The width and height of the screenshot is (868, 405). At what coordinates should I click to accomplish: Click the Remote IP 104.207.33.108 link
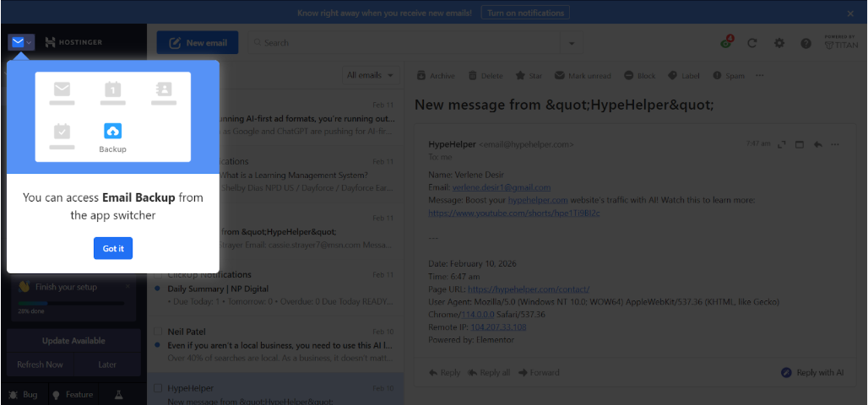tap(498, 327)
